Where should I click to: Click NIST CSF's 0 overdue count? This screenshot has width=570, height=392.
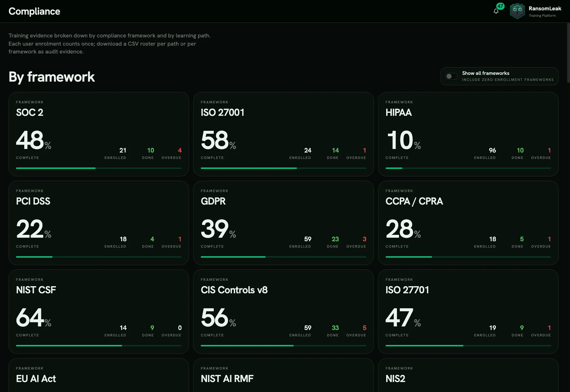tap(180, 328)
